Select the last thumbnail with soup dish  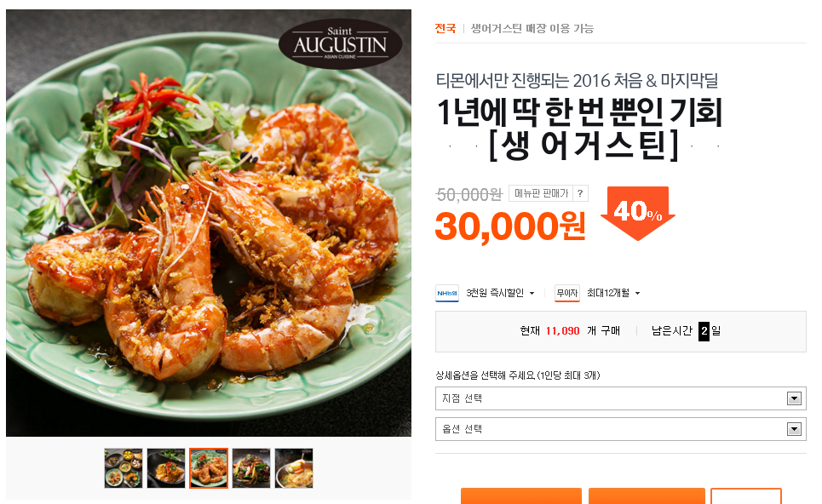pyautogui.click(x=294, y=468)
